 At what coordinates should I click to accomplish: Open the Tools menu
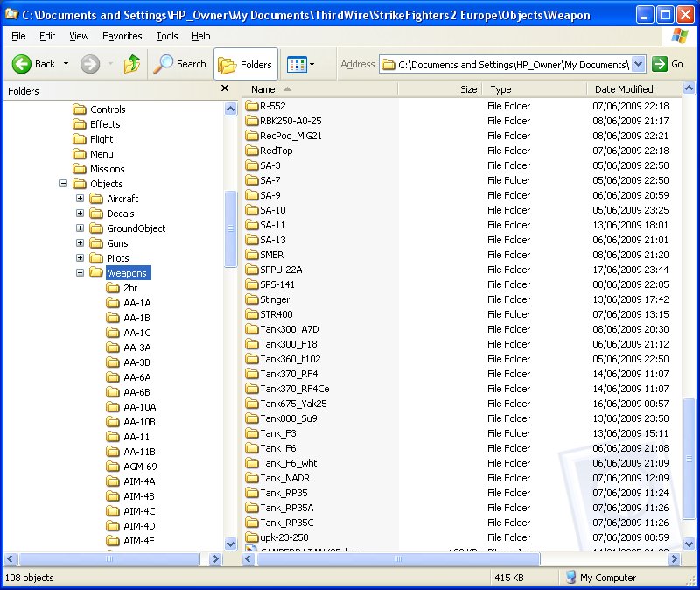167,36
